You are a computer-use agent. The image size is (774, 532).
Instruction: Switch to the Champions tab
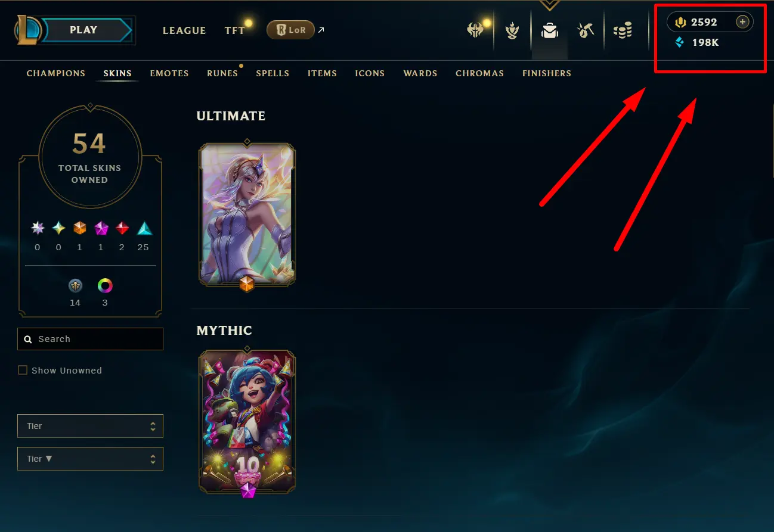pos(56,73)
